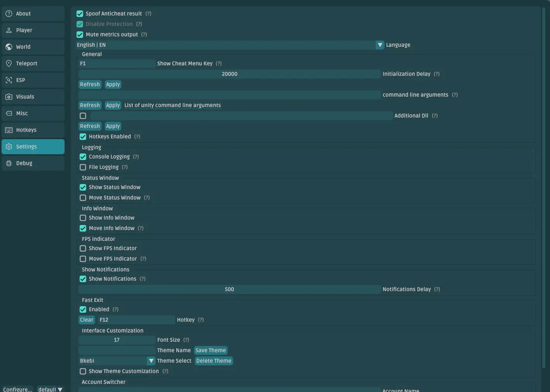The image size is (550, 392).
Task: Click the Hotkeys keyboard icon
Action: click(9, 130)
